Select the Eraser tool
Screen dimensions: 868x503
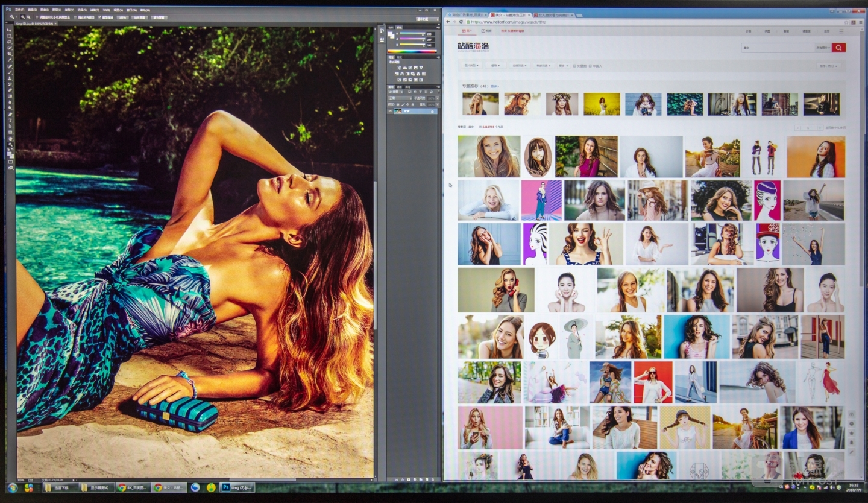click(x=10, y=90)
